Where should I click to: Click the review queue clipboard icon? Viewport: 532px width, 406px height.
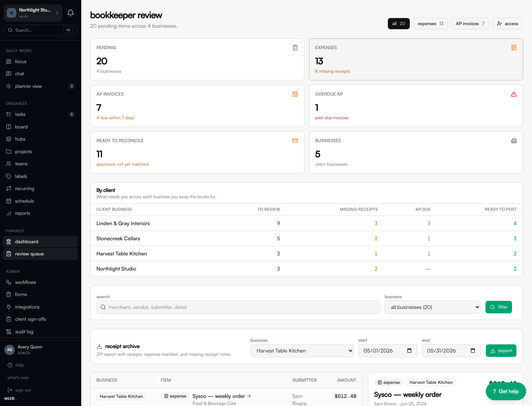[9, 254]
